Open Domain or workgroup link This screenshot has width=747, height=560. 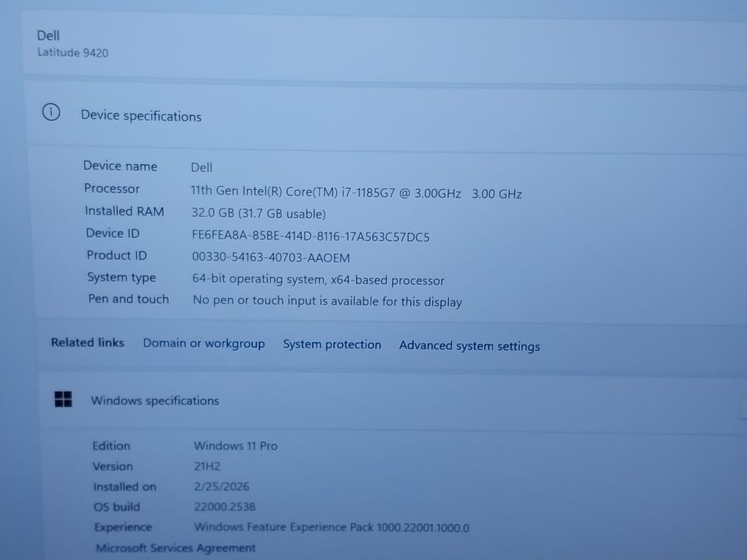[x=204, y=343]
